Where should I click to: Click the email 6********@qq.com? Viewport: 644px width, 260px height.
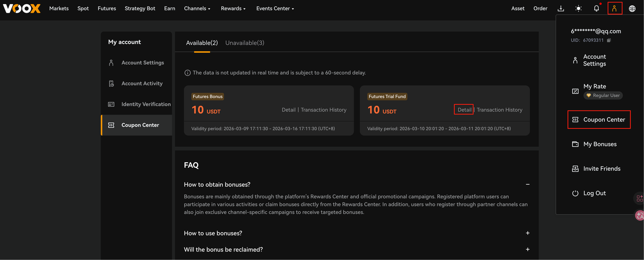pyautogui.click(x=596, y=31)
